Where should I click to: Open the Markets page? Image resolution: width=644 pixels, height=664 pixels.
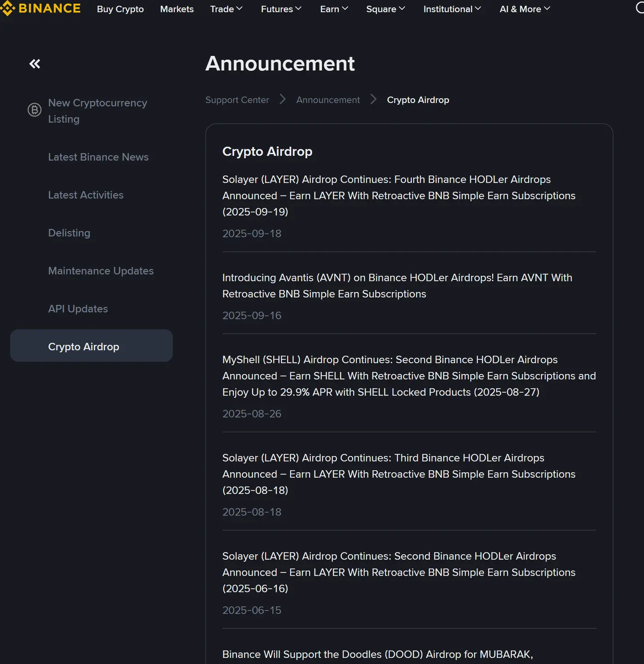pyautogui.click(x=177, y=9)
